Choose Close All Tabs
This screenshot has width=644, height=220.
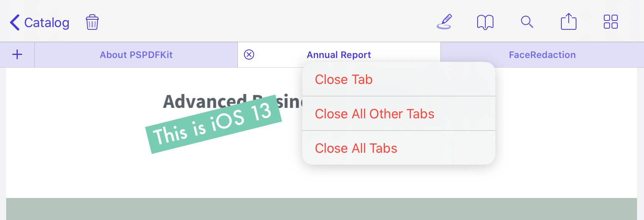pyautogui.click(x=399, y=148)
